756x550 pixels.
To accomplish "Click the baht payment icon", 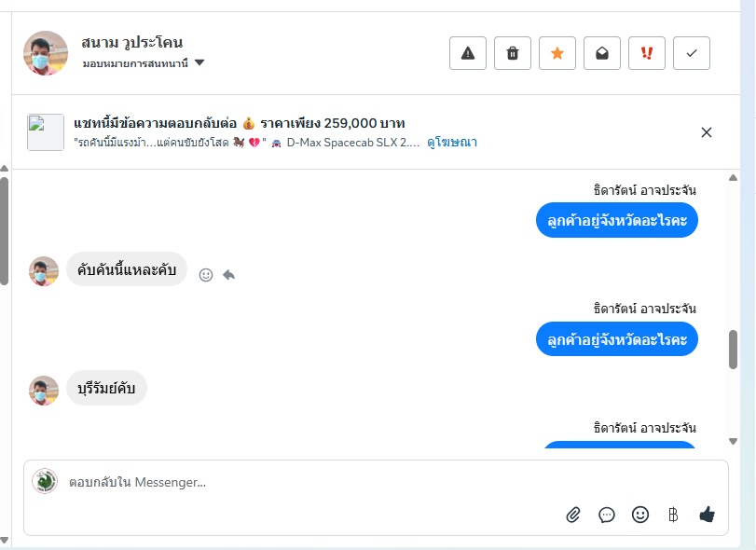I will pyautogui.click(x=673, y=514).
